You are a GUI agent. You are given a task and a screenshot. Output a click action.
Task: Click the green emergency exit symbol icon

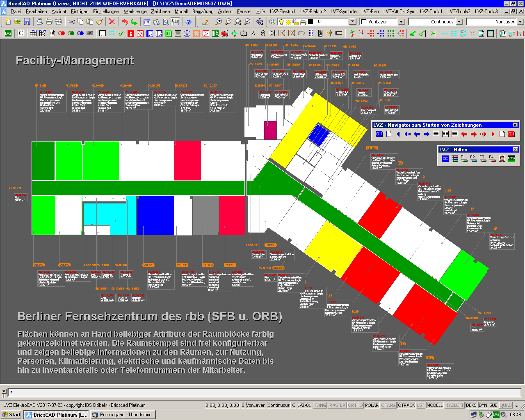pos(215,33)
